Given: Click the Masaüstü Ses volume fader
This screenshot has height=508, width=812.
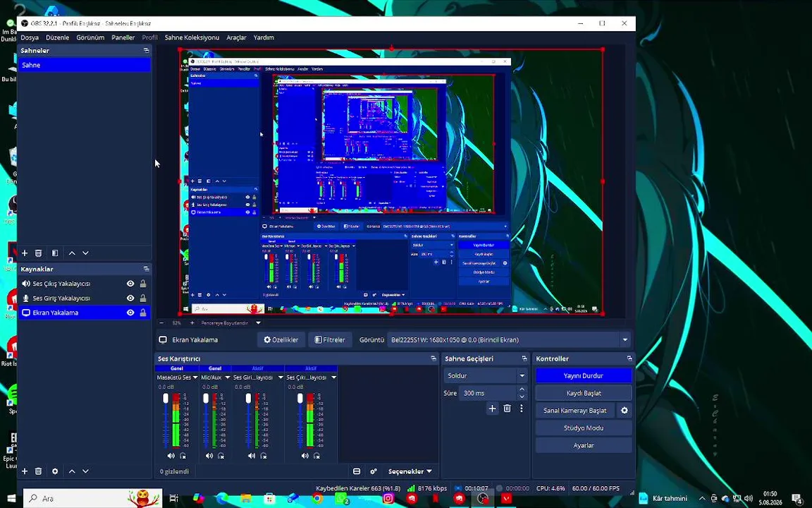Looking at the screenshot, I should [x=166, y=398].
